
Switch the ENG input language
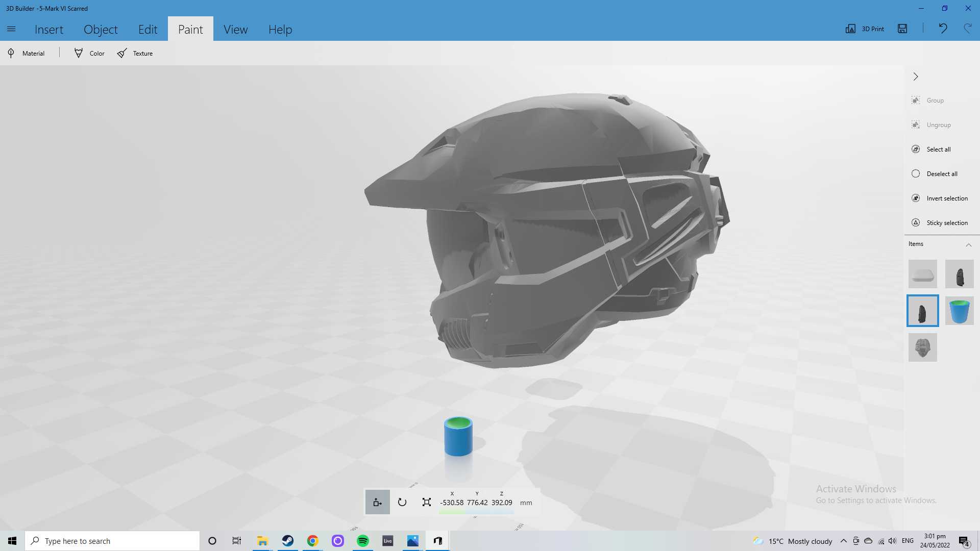pyautogui.click(x=908, y=541)
